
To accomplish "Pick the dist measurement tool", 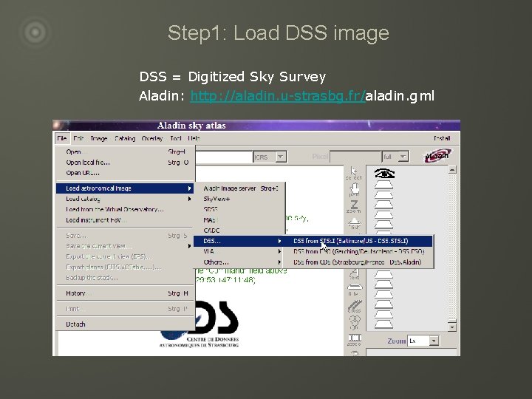I will click(354, 223).
